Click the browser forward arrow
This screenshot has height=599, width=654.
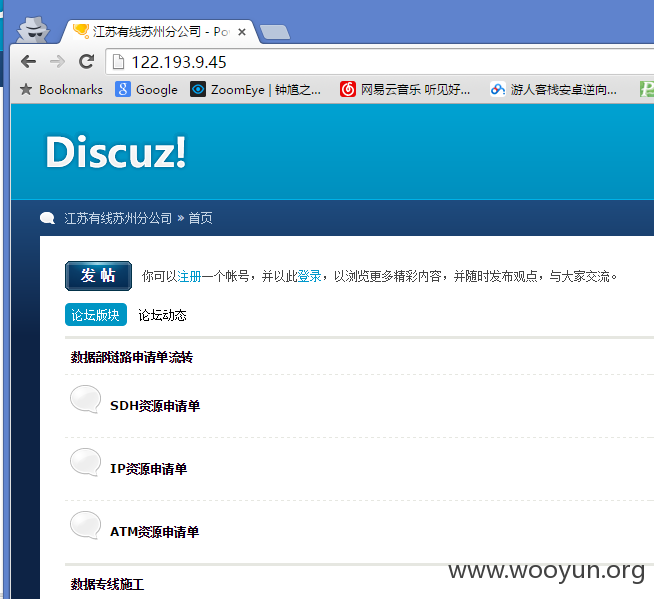[57, 62]
